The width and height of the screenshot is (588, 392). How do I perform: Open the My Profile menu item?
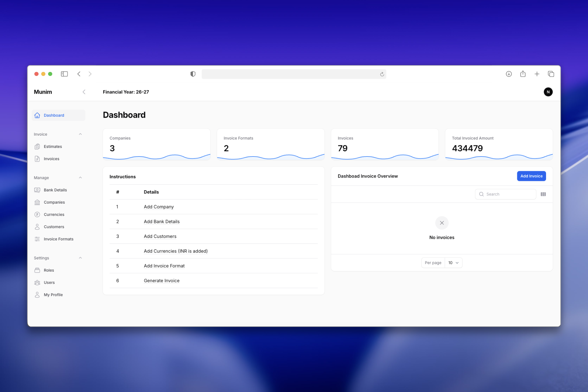pos(58,295)
